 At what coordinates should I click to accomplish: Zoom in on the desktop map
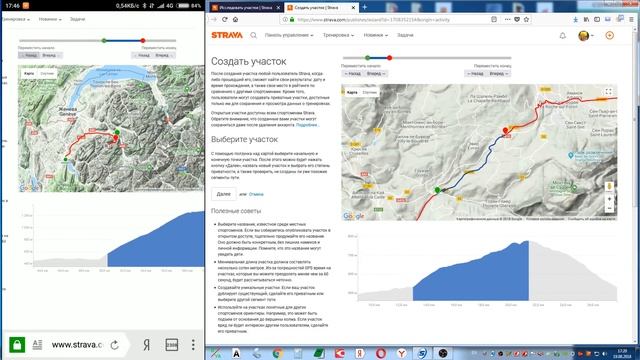pyautogui.click(x=609, y=199)
